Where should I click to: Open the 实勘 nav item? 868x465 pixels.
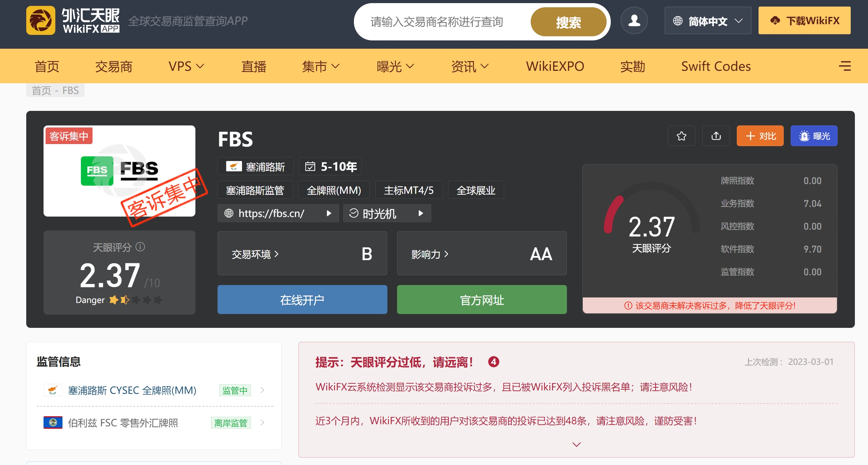pos(633,66)
